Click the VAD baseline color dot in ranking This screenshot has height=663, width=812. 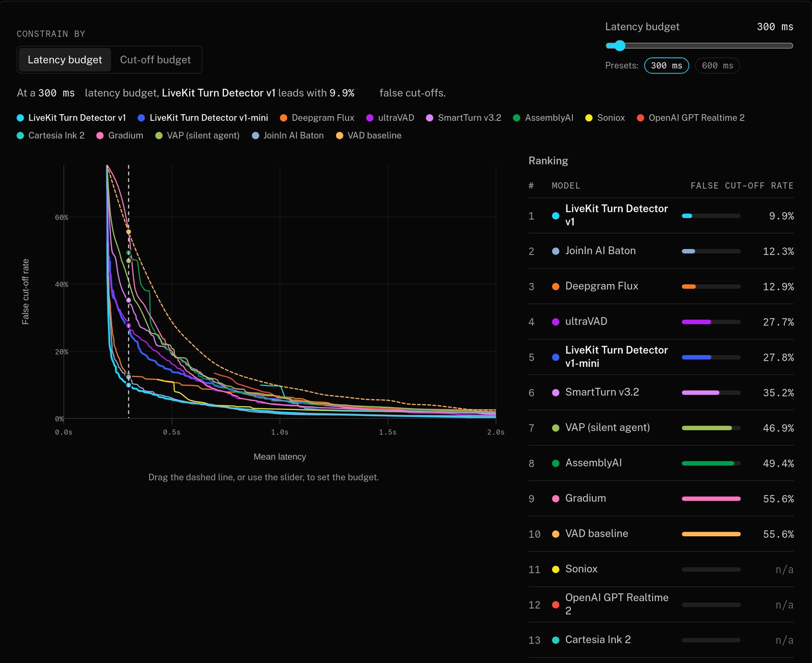(556, 534)
